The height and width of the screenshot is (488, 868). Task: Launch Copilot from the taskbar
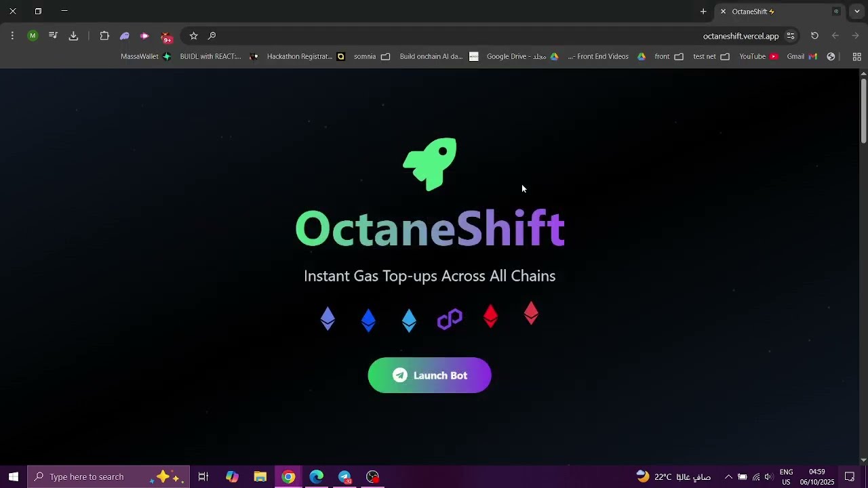[x=232, y=476]
